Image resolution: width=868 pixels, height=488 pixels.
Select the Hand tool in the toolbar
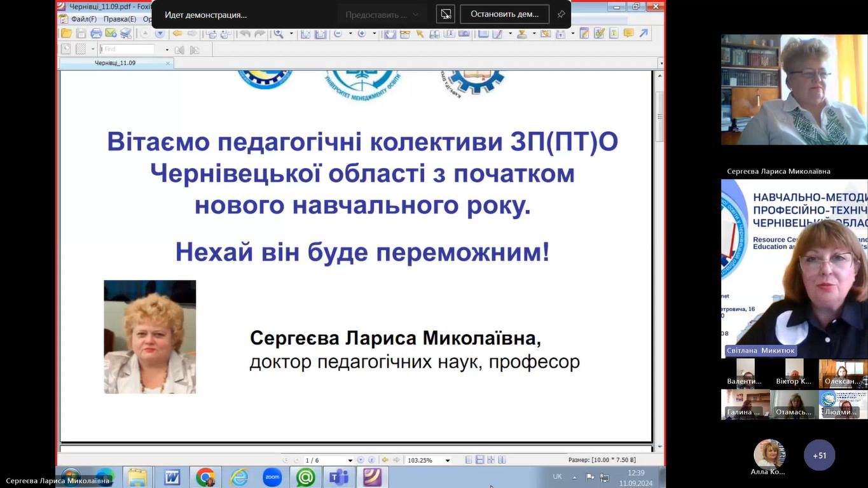(x=390, y=34)
